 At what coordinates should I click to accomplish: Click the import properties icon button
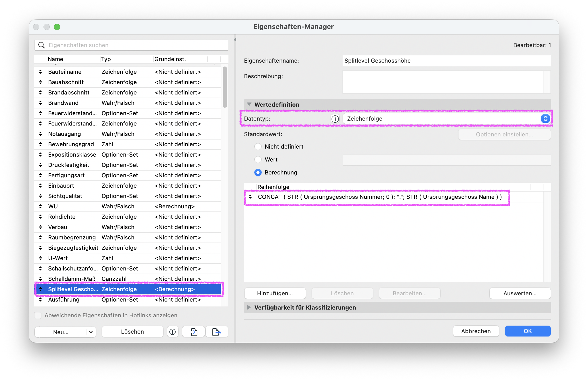pos(193,332)
